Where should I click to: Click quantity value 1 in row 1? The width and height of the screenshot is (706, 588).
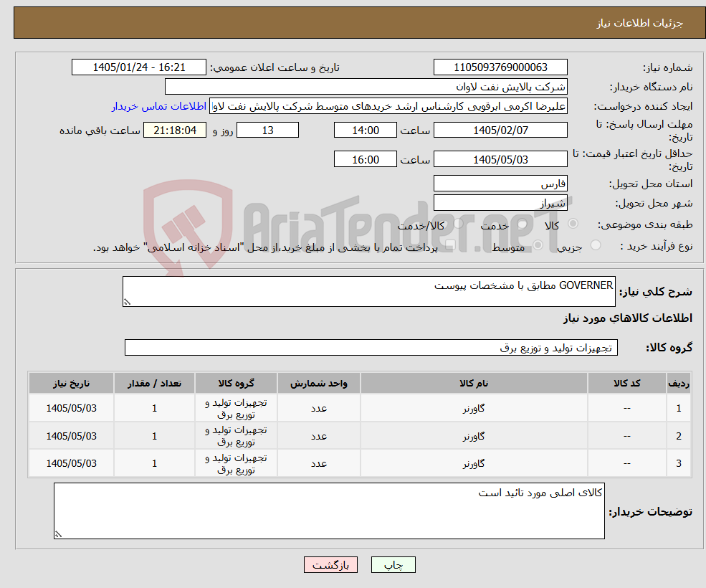[154, 408]
